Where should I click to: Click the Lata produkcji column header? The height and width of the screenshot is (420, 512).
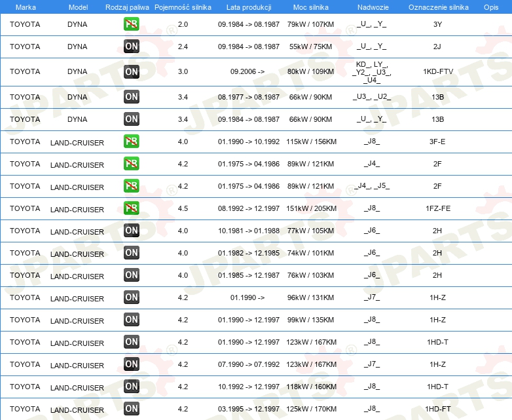point(249,7)
